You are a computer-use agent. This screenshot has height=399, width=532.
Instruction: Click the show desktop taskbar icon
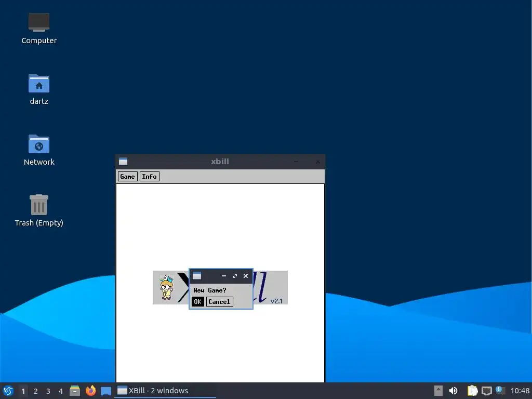(106, 391)
